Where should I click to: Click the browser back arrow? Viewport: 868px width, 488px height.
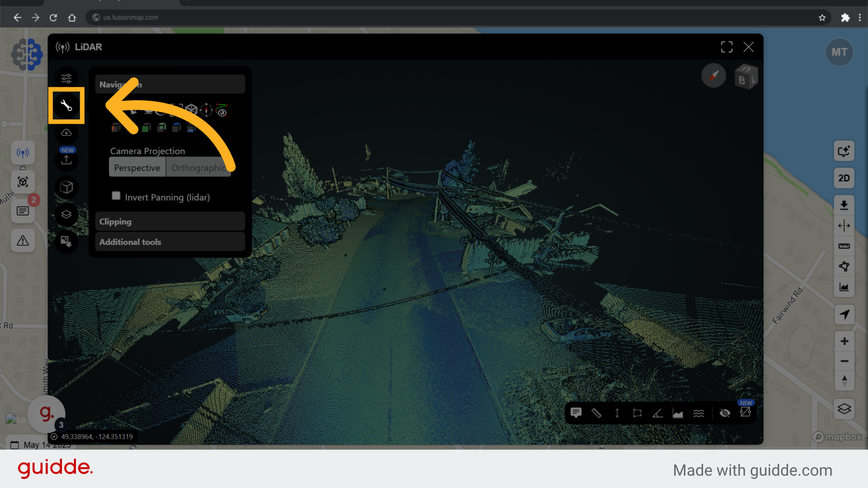coord(17,18)
